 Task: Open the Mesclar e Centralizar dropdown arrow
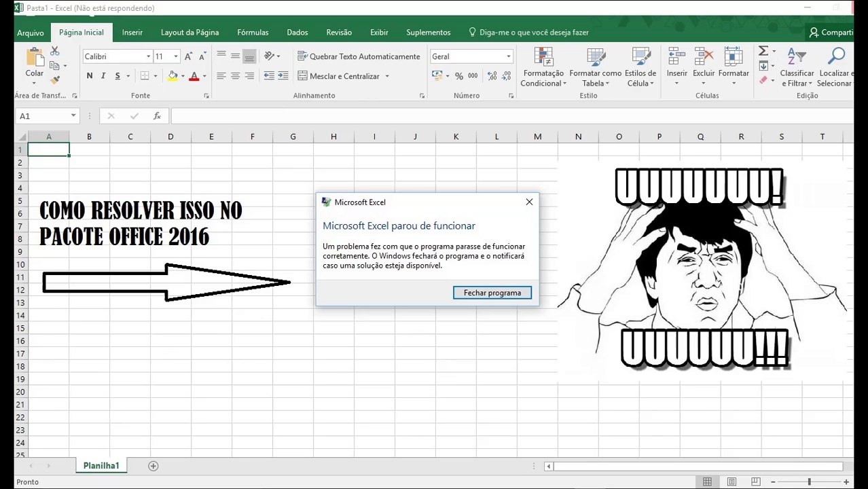coord(387,76)
